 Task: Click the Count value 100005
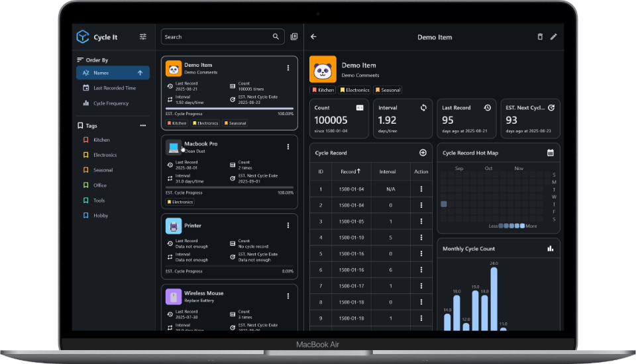331,120
